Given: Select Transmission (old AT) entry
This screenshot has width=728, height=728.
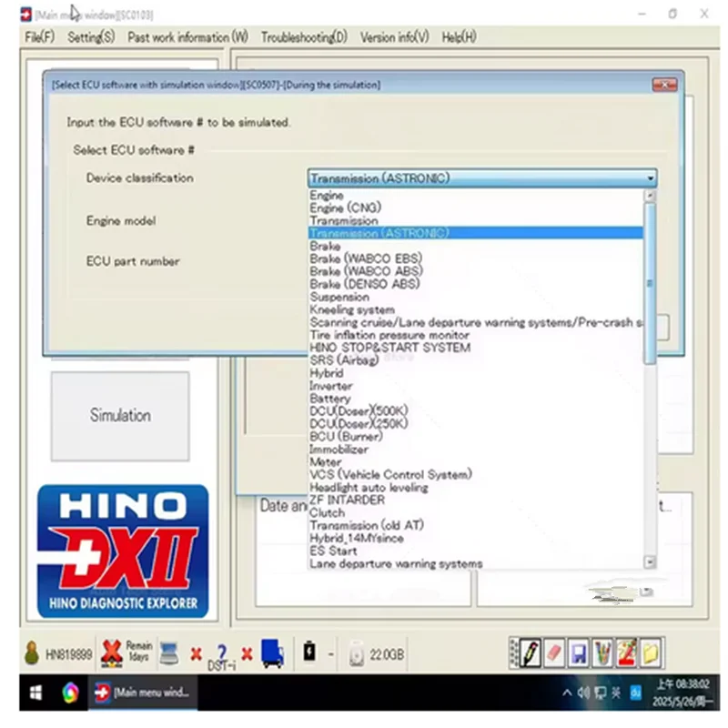Looking at the screenshot, I should [476, 525].
